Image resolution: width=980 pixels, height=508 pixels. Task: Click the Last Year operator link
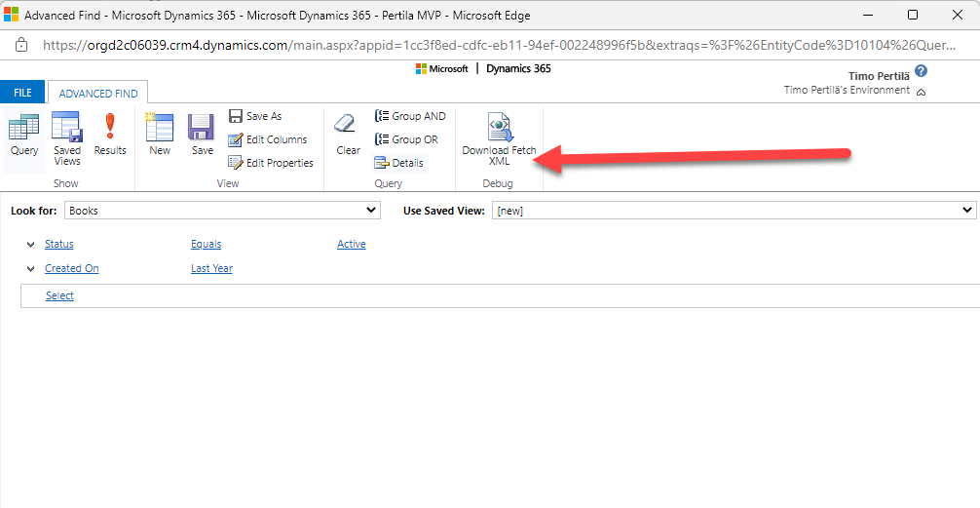click(x=211, y=268)
